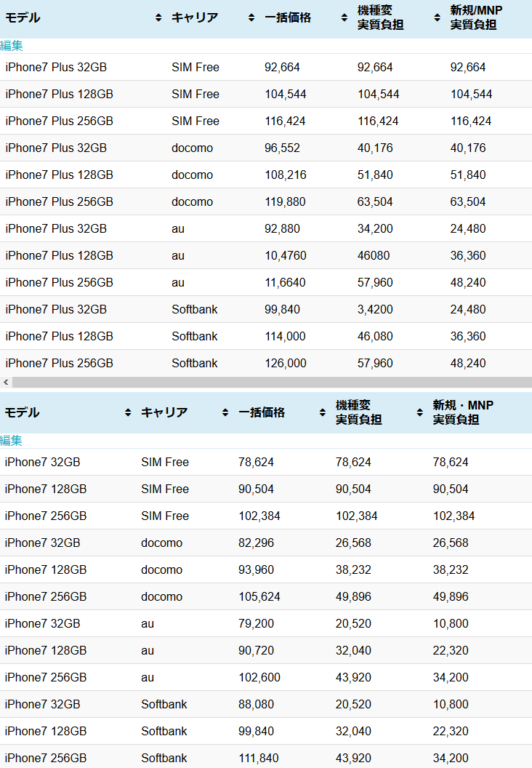Select the iPhone7 Plus 32GB SIM Free row

(266, 67)
